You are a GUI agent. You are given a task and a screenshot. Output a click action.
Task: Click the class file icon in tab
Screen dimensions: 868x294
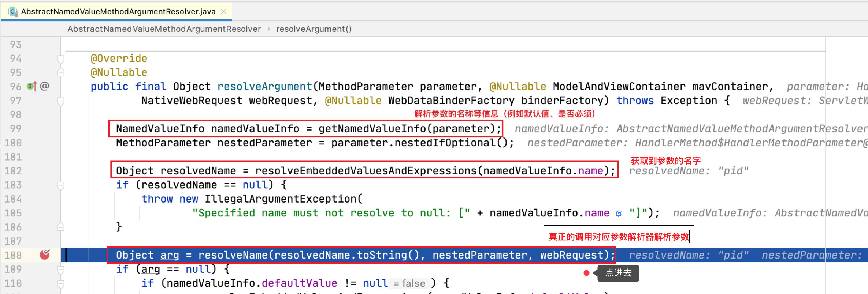coord(13,12)
